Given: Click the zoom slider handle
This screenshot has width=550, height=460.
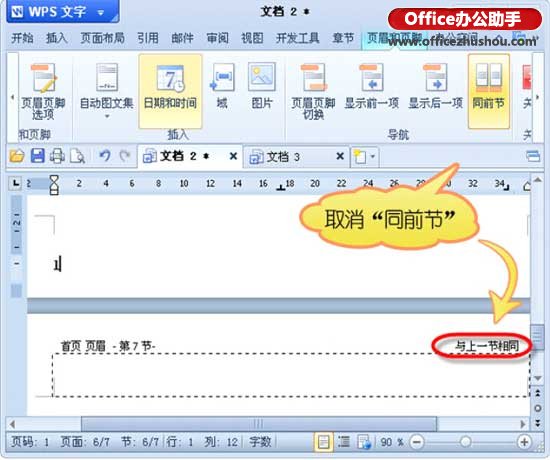Looking at the screenshot, I should (x=465, y=442).
